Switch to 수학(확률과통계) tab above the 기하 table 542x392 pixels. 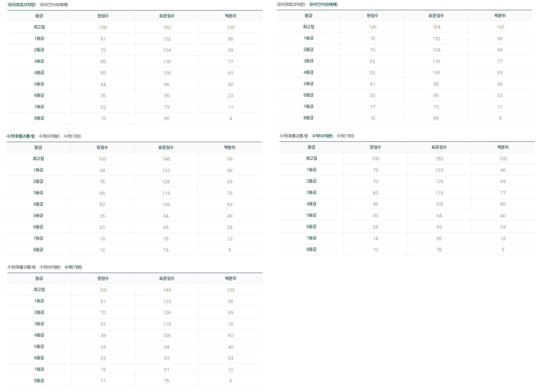pyautogui.click(x=22, y=267)
